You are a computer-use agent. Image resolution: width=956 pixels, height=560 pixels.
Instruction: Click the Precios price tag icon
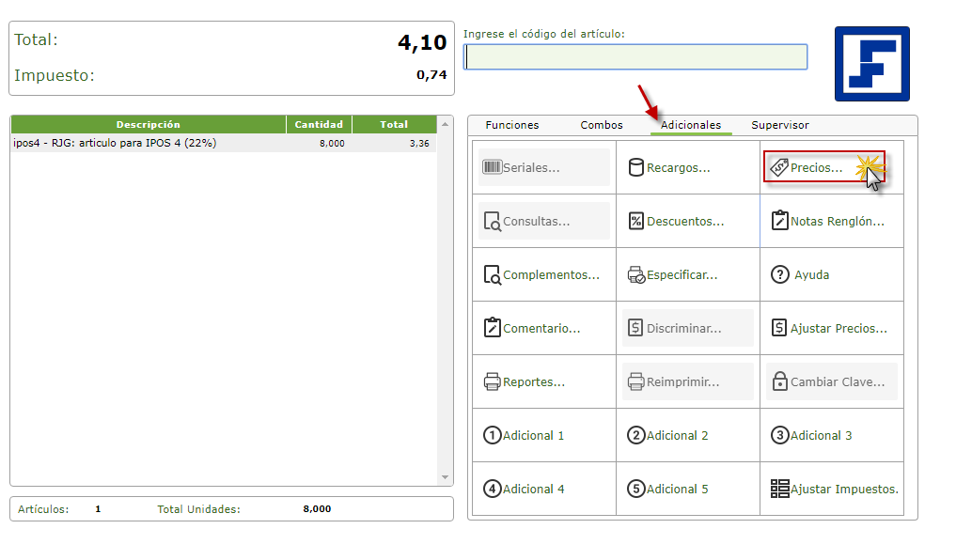(779, 167)
